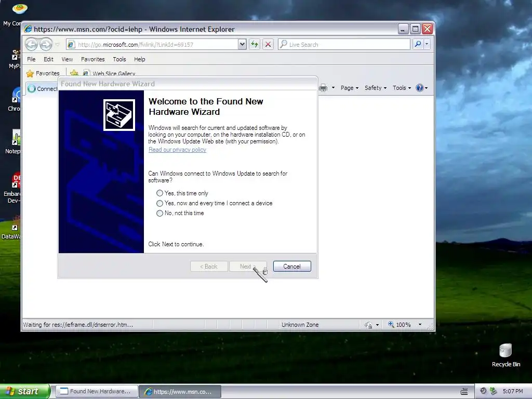Click the keyboard icon in taskbar
Screen dimensions: 532x399
coord(464,392)
